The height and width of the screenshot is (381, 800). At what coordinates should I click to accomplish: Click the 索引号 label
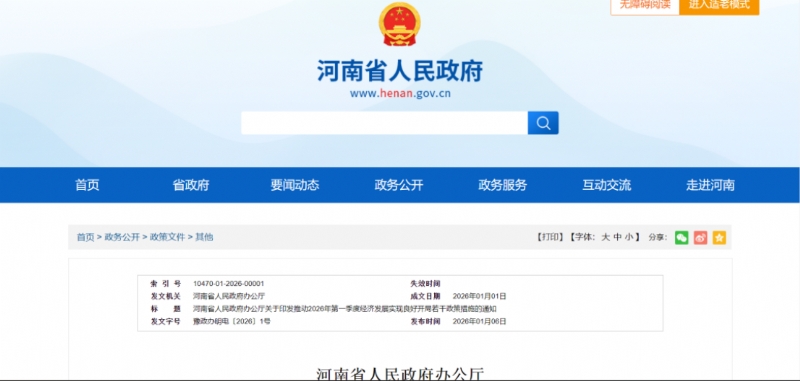[x=165, y=284]
